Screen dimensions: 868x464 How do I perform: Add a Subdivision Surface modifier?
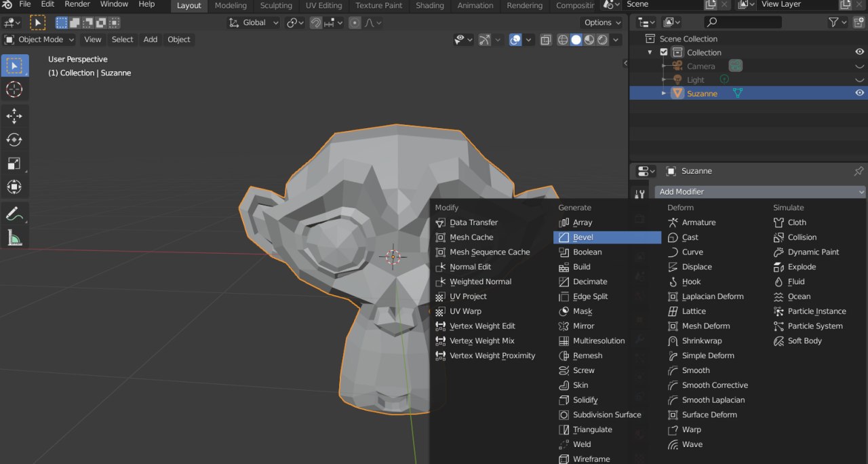(599, 414)
